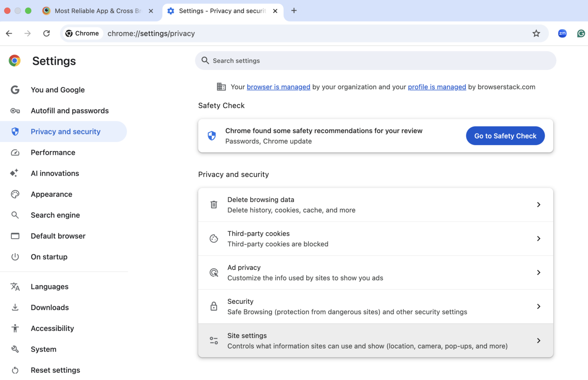Select the Autofill and passwords key icon
The width and height of the screenshot is (588, 380).
point(15,111)
